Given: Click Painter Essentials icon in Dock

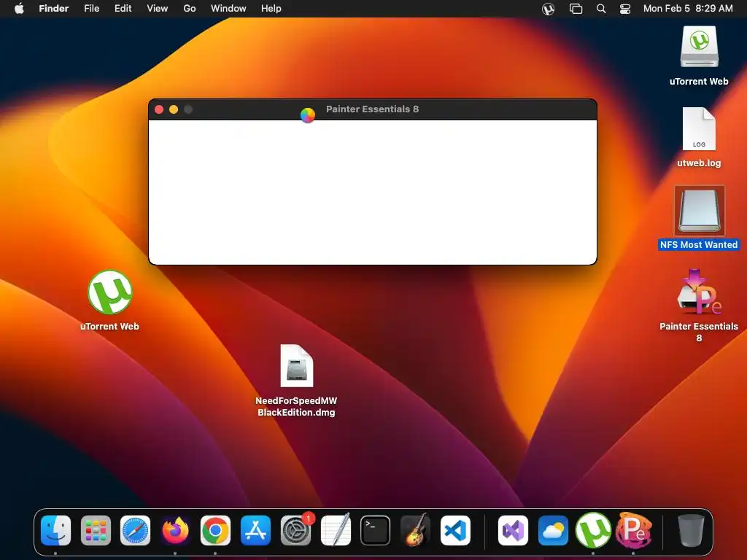Looking at the screenshot, I should tap(633, 531).
